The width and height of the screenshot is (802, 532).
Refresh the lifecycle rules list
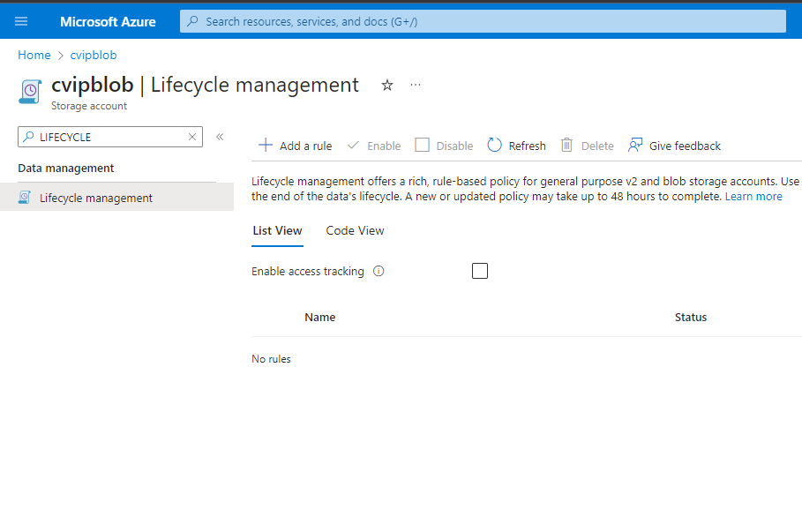click(x=517, y=146)
